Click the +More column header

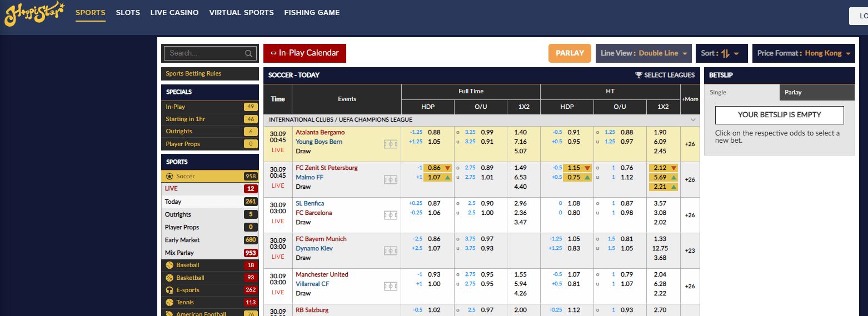(690, 99)
